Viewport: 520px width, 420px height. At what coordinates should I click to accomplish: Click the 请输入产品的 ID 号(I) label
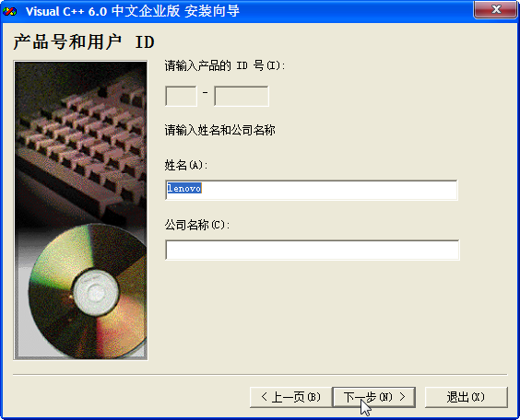225,65
